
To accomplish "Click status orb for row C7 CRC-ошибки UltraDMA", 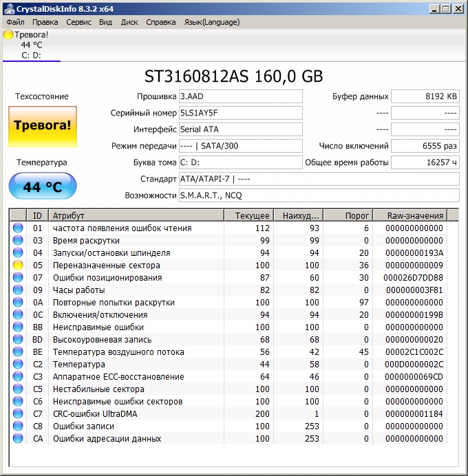I will (x=18, y=414).
